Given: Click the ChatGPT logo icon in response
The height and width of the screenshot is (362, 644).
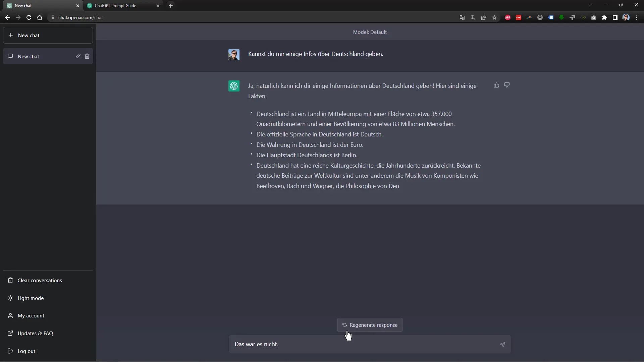Looking at the screenshot, I should point(233,86).
